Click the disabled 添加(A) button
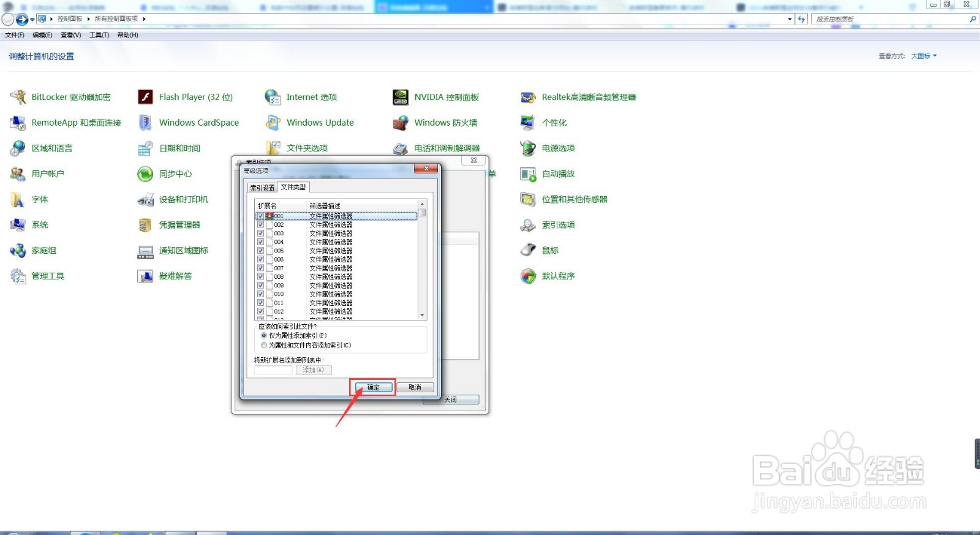980x535 pixels. (x=314, y=370)
